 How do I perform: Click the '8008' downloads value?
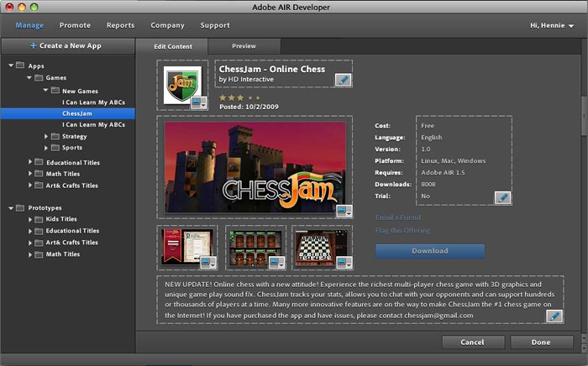(428, 185)
